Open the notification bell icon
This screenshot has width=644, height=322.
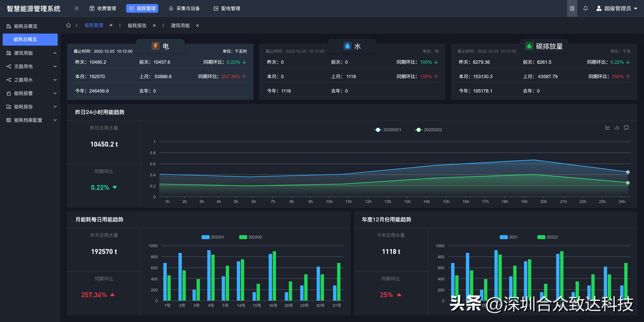(585, 8)
